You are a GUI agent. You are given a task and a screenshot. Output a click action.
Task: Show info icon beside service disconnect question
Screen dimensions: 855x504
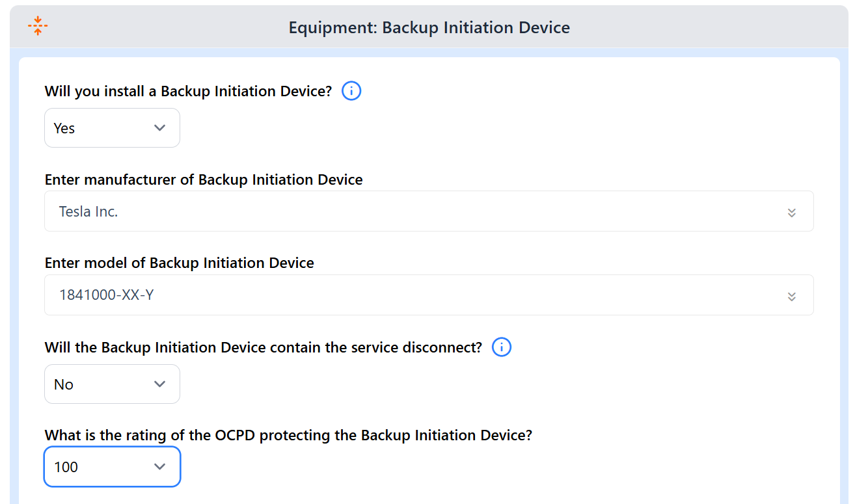[x=502, y=347]
